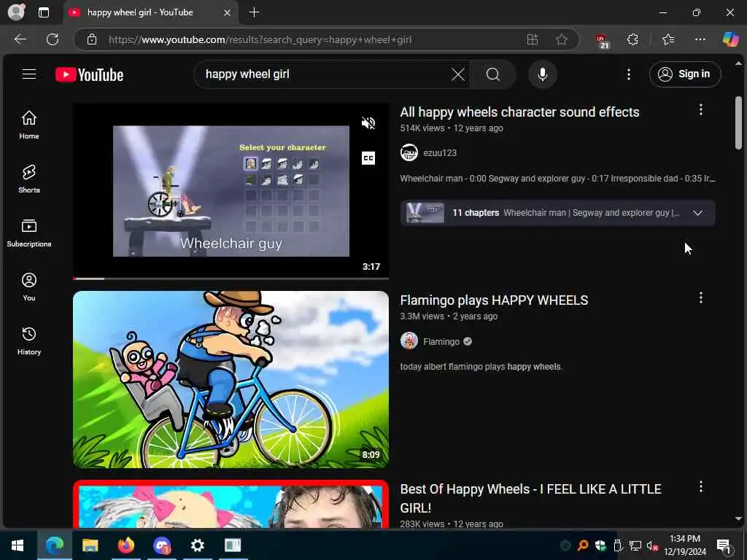Open Best Of Happy Wheels thumbnail
Viewport: 747px width, 560px height.
click(x=231, y=504)
